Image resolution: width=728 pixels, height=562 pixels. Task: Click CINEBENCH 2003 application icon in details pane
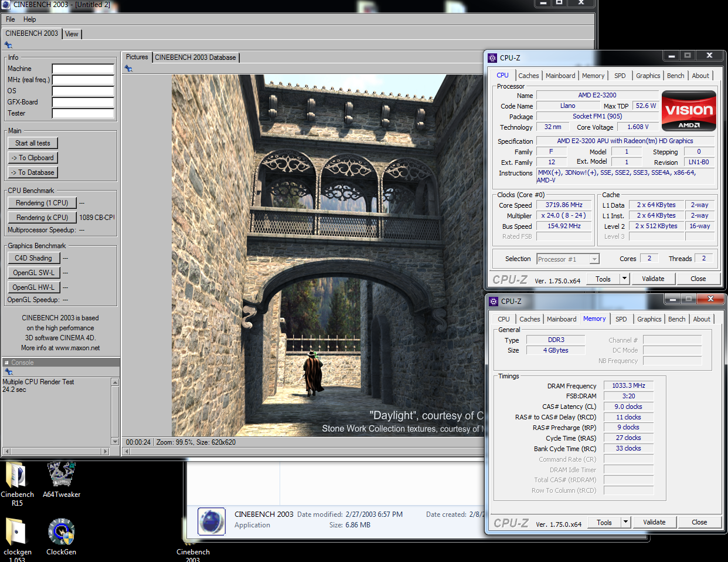[211, 522]
